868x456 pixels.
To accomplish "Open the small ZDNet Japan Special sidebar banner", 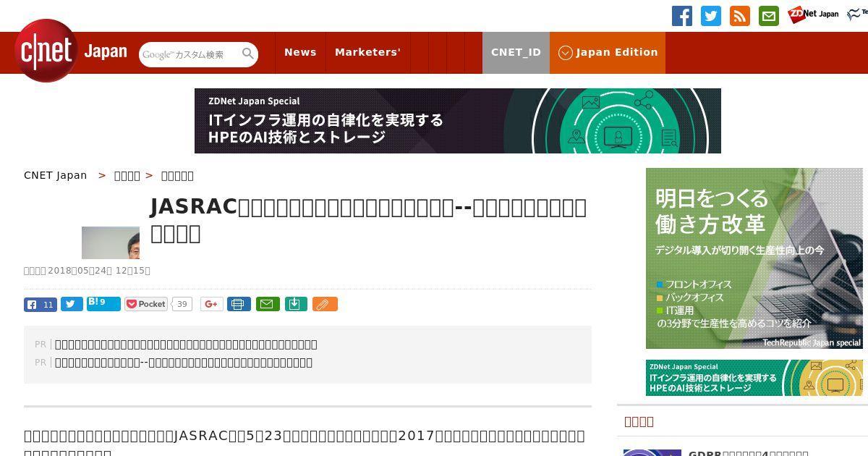I will (x=754, y=378).
